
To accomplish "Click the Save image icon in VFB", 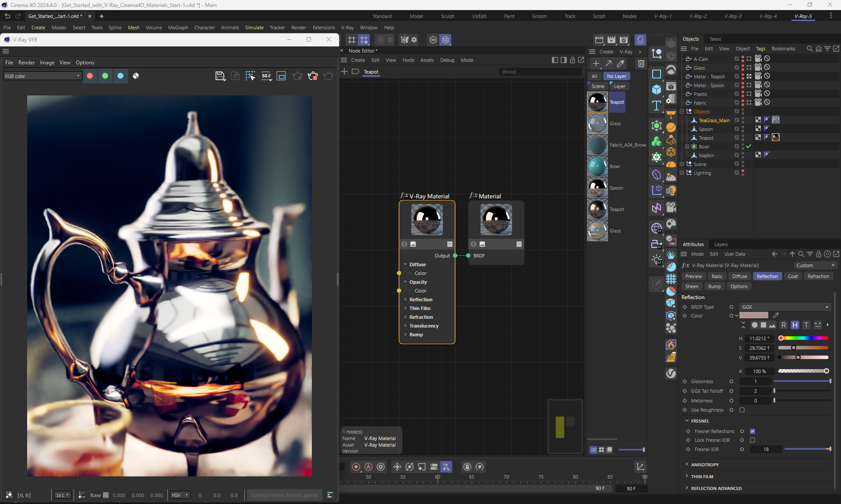I will pos(220,76).
